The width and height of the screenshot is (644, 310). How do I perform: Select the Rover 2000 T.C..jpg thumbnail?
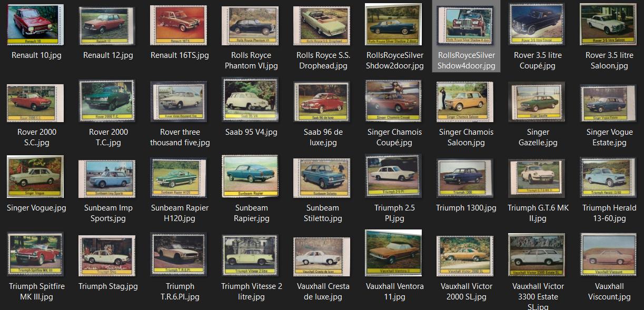[x=107, y=101]
